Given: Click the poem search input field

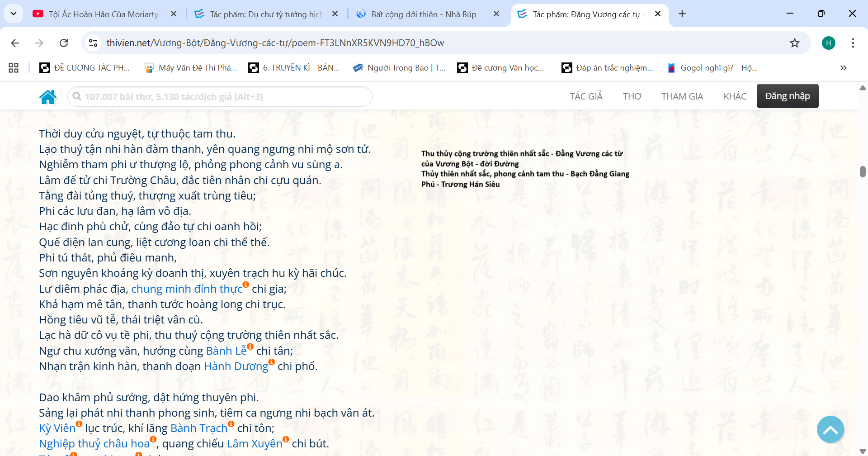Looking at the screenshot, I should 220,97.
